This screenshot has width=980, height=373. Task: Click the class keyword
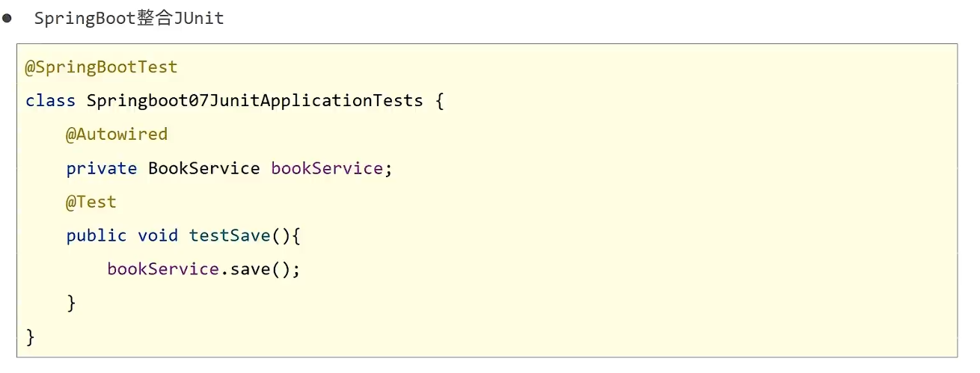pyautogui.click(x=50, y=101)
